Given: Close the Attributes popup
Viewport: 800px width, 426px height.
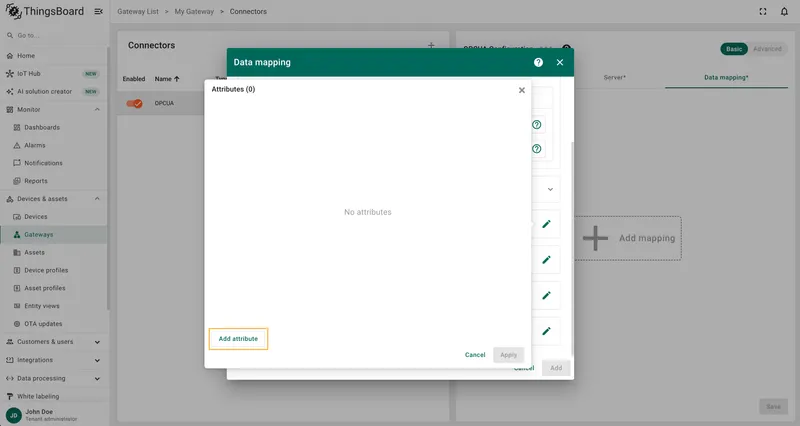Looking at the screenshot, I should click(521, 90).
